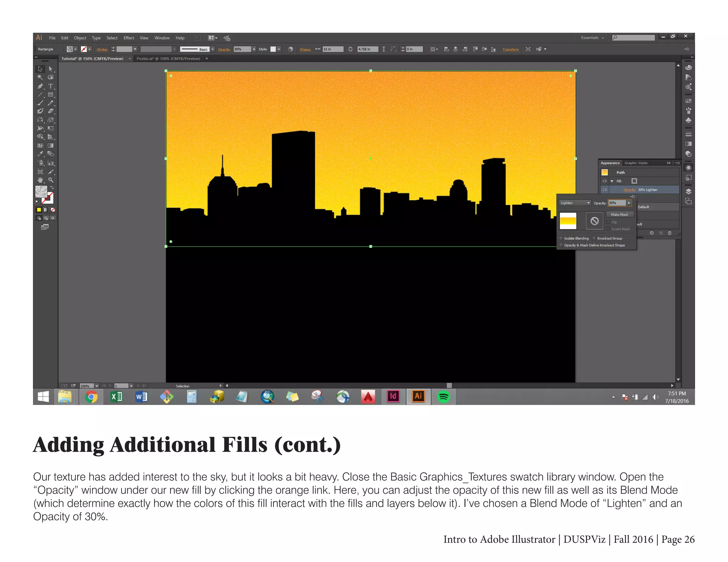Enable the Isolate Blending checkbox

click(561, 238)
